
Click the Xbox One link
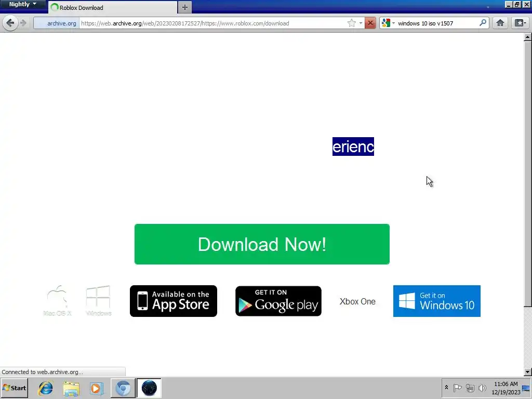pyautogui.click(x=357, y=301)
